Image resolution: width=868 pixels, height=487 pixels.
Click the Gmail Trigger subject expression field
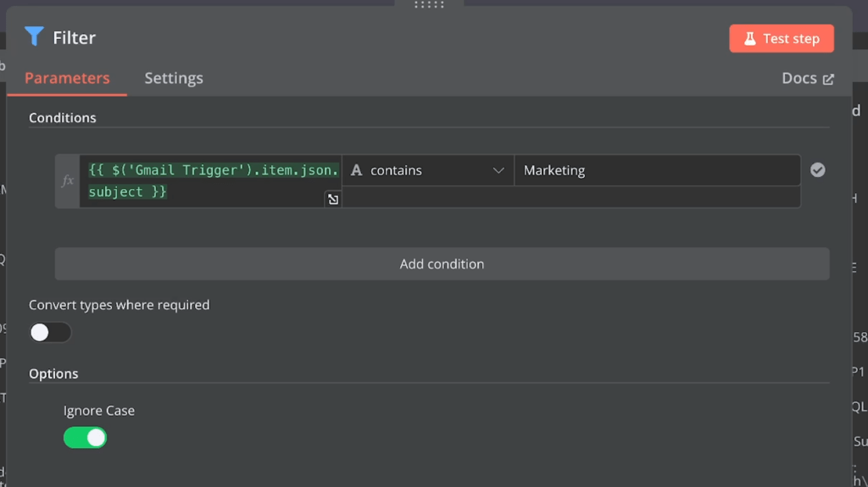pos(211,180)
